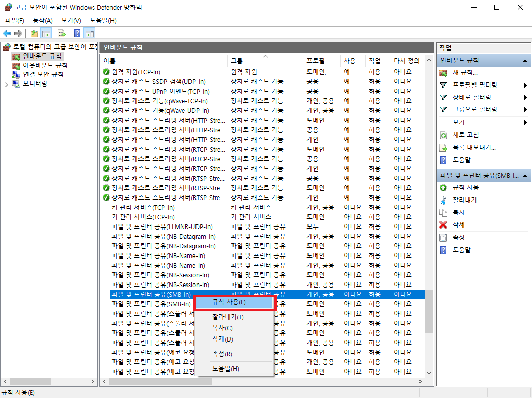Click right arrow of tree pane horizontal scrollbar

click(92, 381)
